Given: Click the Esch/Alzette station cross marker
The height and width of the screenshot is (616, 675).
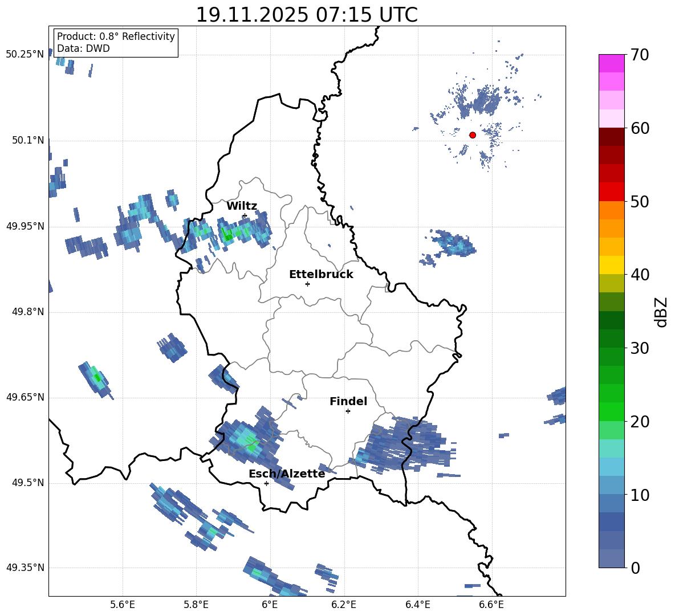Looking at the screenshot, I should pyautogui.click(x=266, y=483).
